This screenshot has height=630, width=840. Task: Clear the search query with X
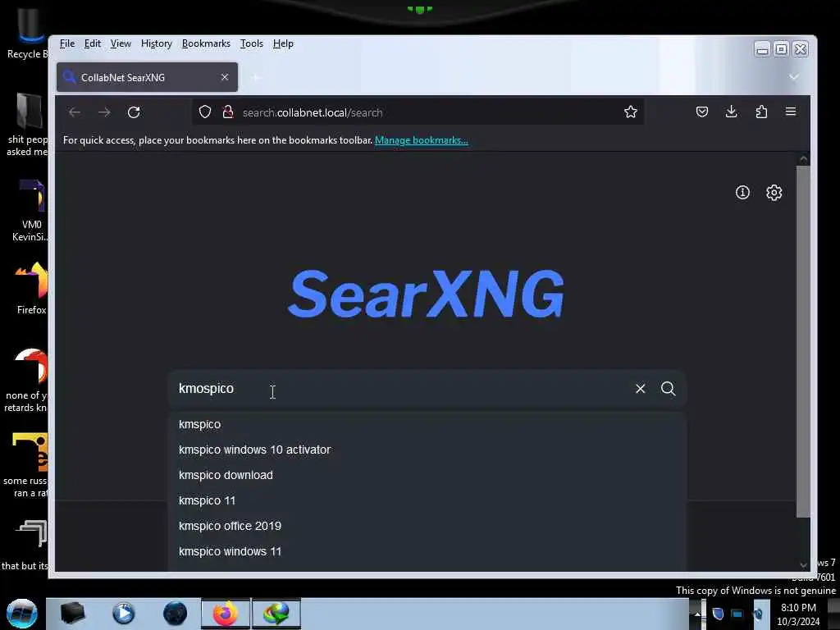640,388
